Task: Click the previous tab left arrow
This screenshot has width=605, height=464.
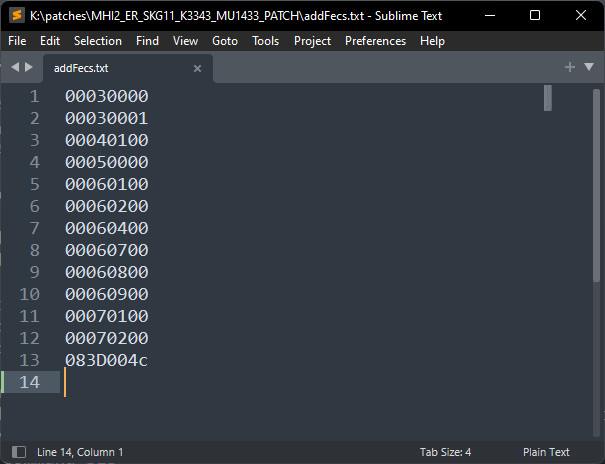Action: pyautogui.click(x=15, y=67)
